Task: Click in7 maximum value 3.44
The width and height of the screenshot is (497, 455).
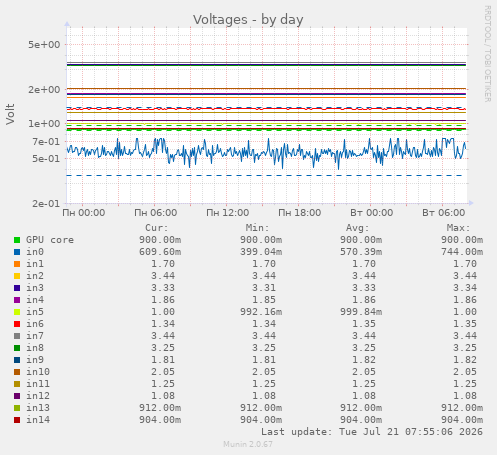Action: coord(465,336)
